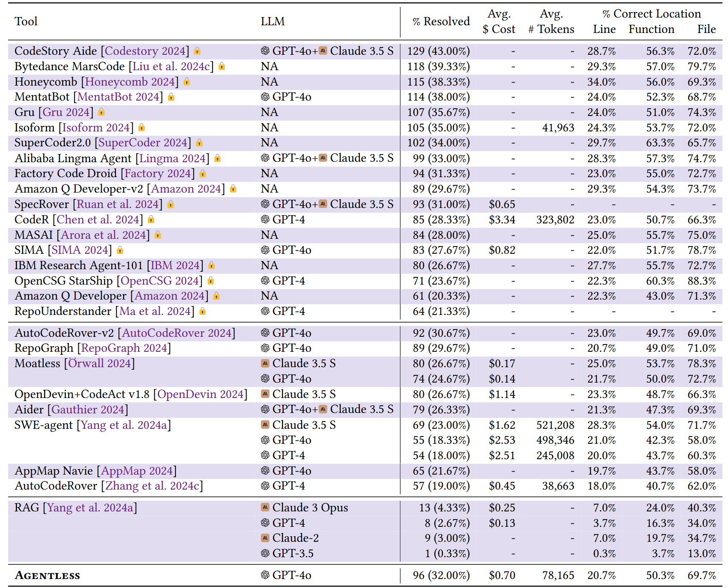Select the lock icon beside Factory Code Droid
This screenshot has width=728, height=588.
click(203, 173)
